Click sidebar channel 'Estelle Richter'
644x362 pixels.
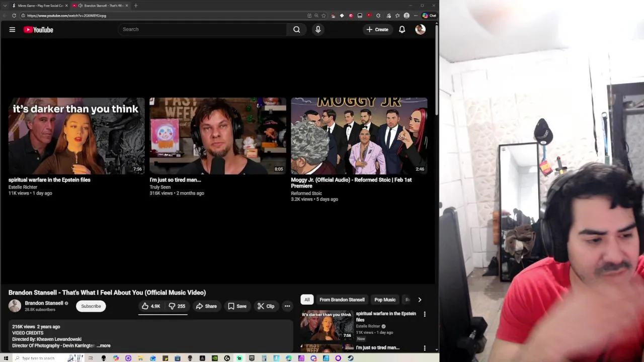pos(368,326)
